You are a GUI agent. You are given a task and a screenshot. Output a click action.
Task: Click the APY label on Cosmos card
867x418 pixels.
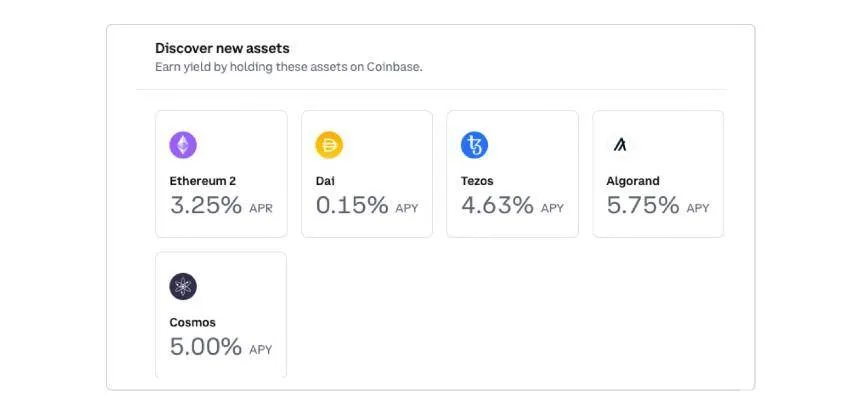260,351
